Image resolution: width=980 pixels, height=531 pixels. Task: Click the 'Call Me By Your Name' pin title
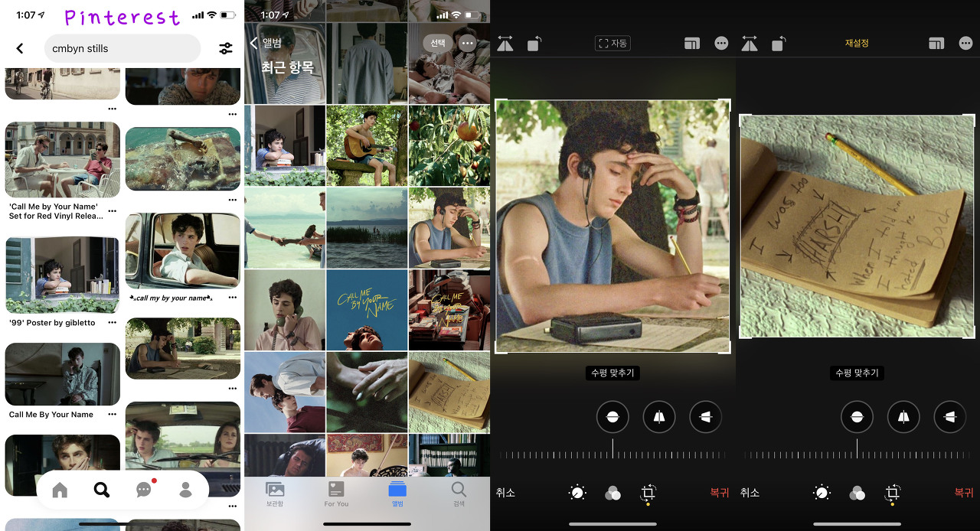51,415
